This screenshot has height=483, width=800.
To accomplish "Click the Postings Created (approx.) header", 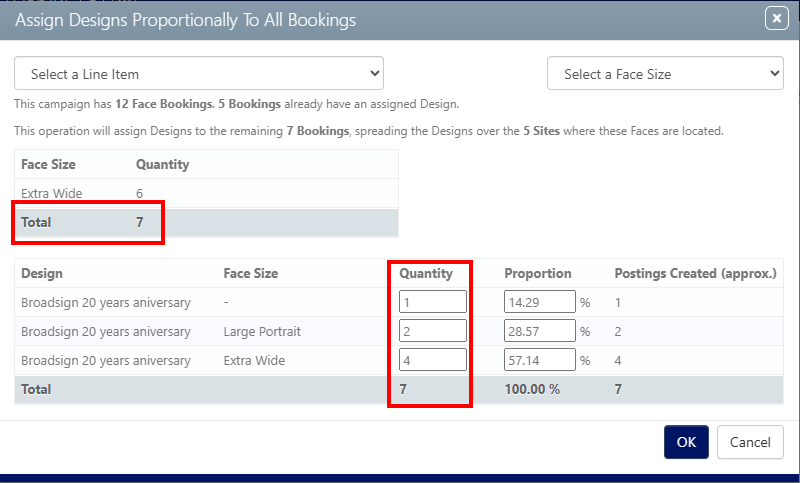I will 695,273.
